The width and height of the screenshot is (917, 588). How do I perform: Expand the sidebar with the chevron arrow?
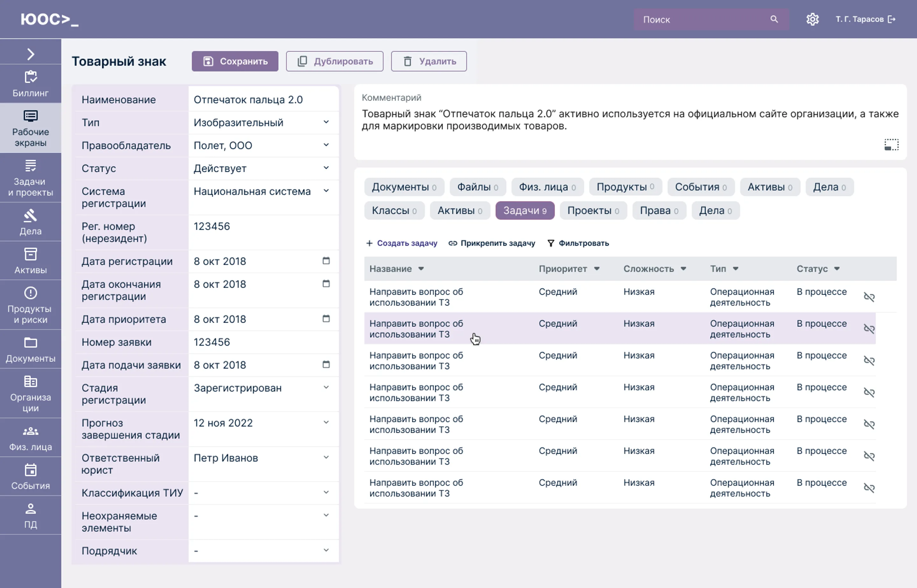click(31, 54)
